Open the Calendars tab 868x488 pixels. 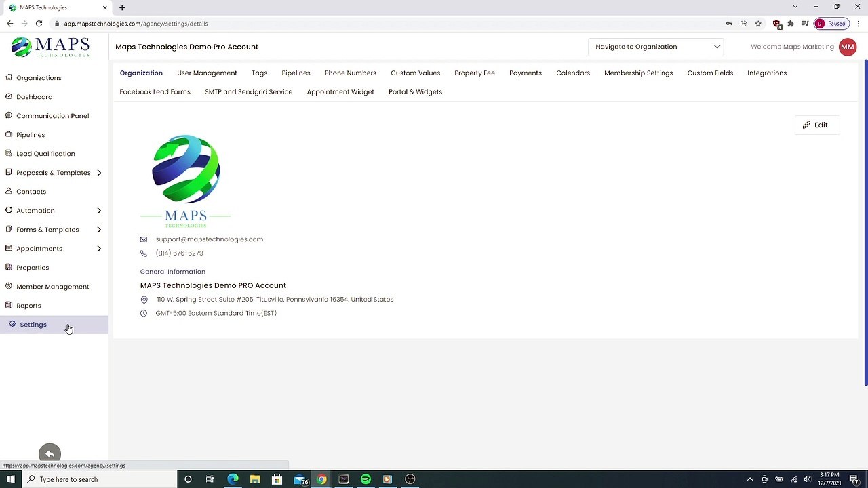[x=573, y=73]
